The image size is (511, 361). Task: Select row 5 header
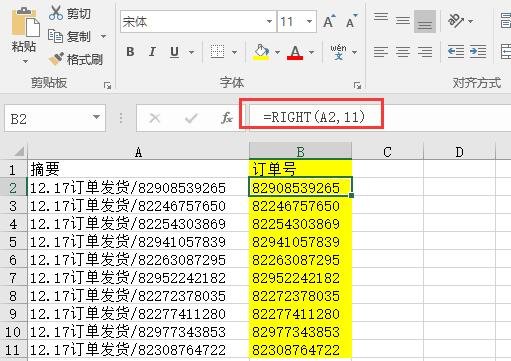[x=13, y=242]
